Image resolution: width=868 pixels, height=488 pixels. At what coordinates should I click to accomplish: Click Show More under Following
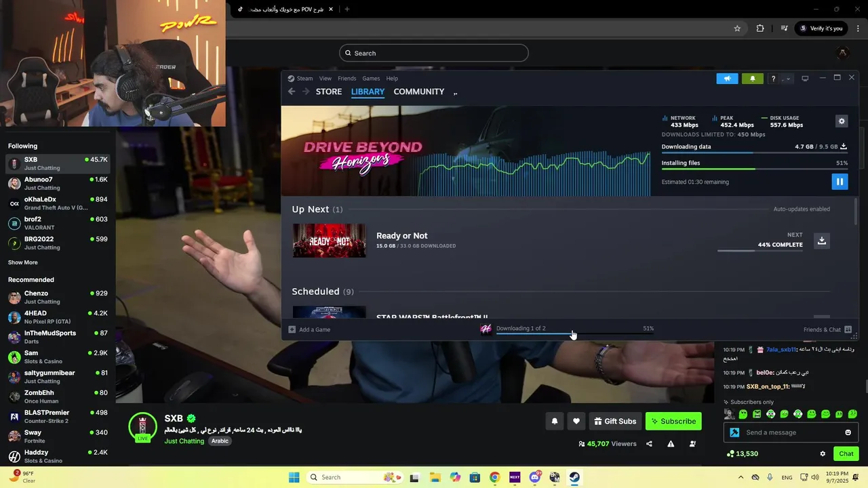[23, 262]
